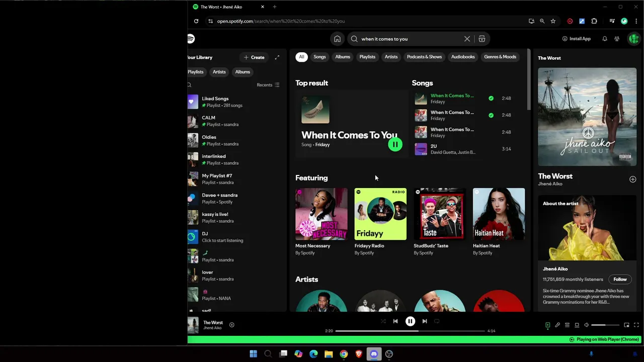Add The Worst to Liked Songs in sidebar
Screen dimensions: 644x362
click(632, 179)
